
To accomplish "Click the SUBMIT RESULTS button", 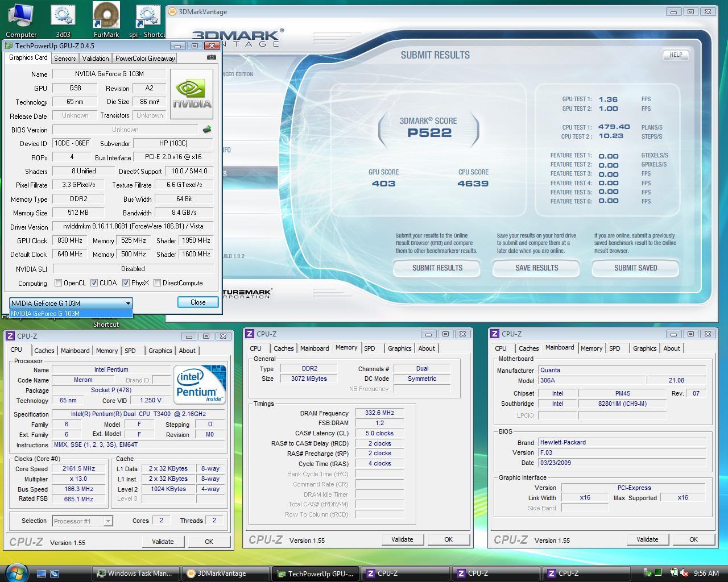I will (x=437, y=268).
